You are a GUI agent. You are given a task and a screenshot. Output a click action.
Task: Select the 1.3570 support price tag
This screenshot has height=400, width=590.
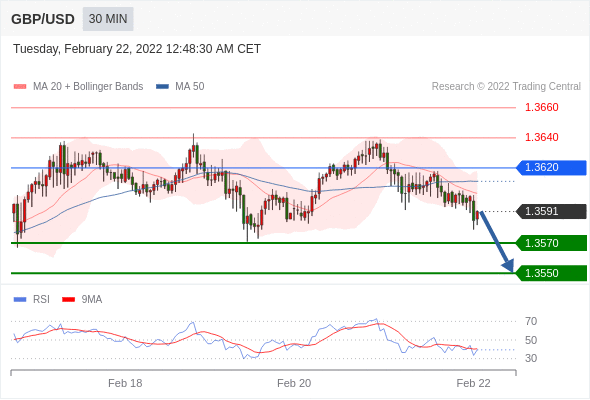551,243
